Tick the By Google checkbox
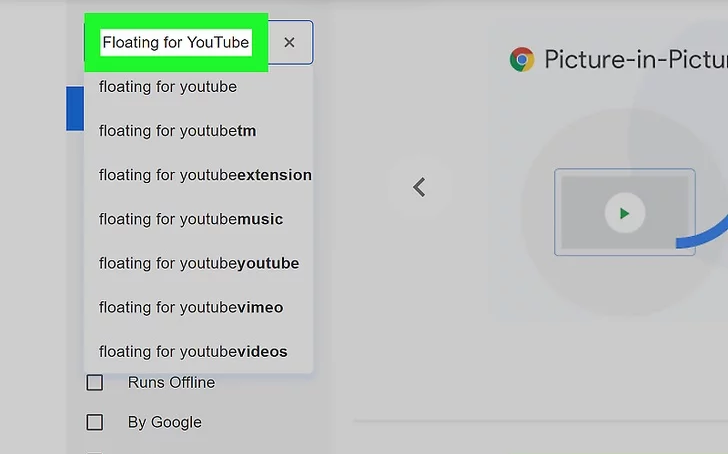Viewport: 728px width, 455px height. (x=95, y=422)
